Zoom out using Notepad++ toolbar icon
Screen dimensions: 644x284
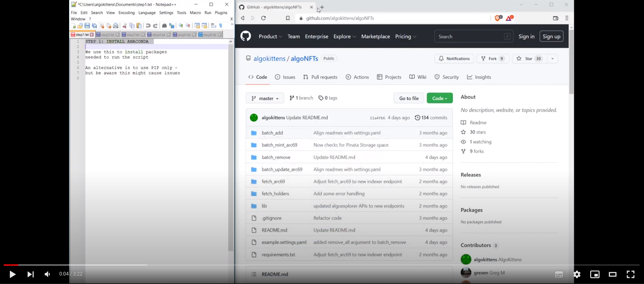[188, 26]
